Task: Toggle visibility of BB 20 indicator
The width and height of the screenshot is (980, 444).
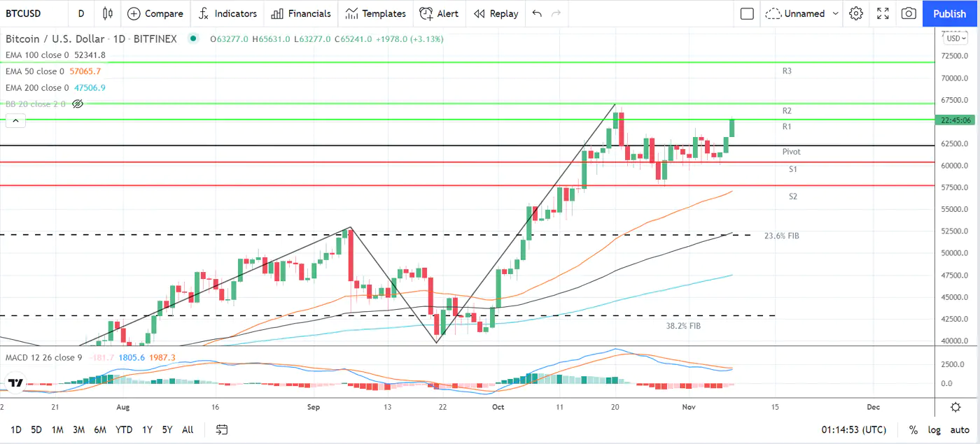Action: (x=78, y=103)
